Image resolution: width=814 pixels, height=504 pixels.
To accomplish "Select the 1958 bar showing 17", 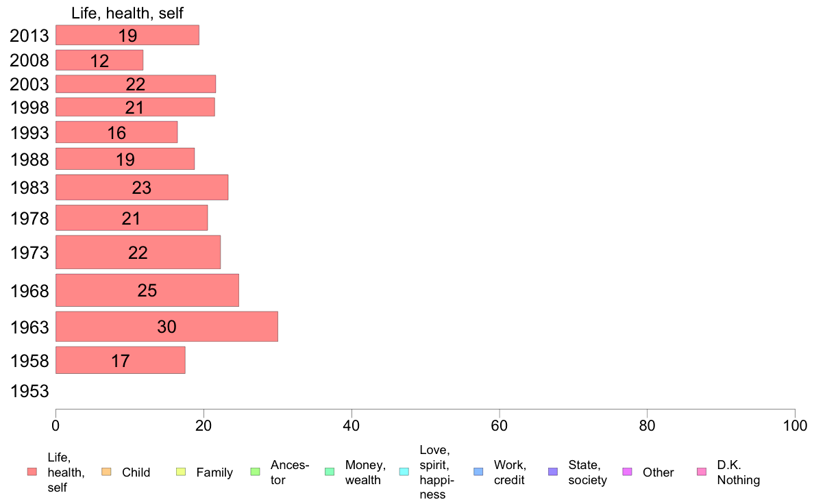I will 121,360.
